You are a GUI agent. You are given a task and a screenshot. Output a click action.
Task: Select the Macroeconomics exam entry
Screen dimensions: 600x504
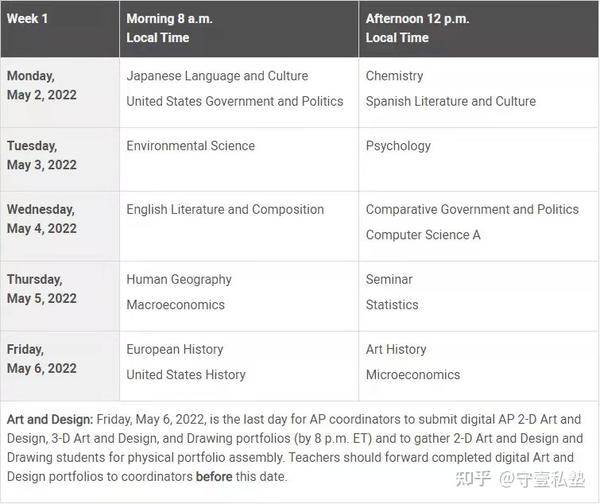coord(175,305)
